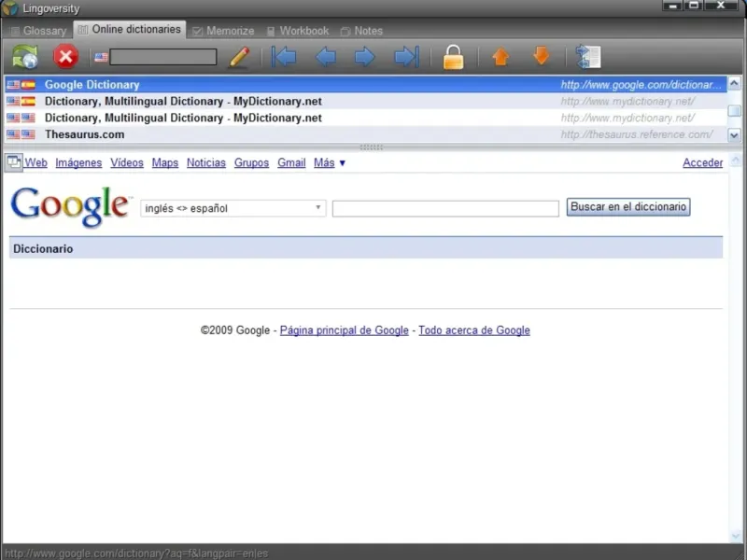Click the web page scrollbar down arrow
The width and height of the screenshot is (747, 560).
[736, 536]
